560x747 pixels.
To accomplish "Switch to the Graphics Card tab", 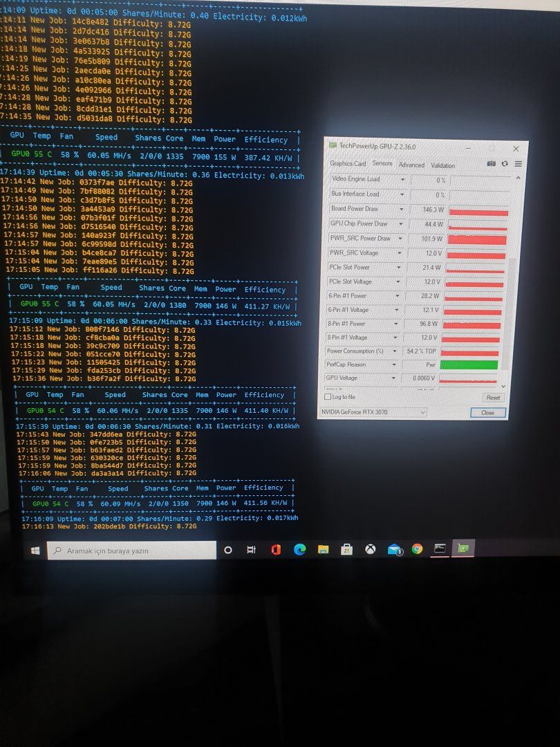I will (x=348, y=163).
